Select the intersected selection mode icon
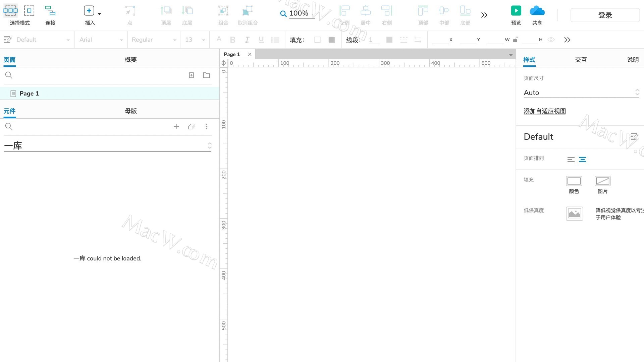The width and height of the screenshot is (644, 362). [10, 11]
